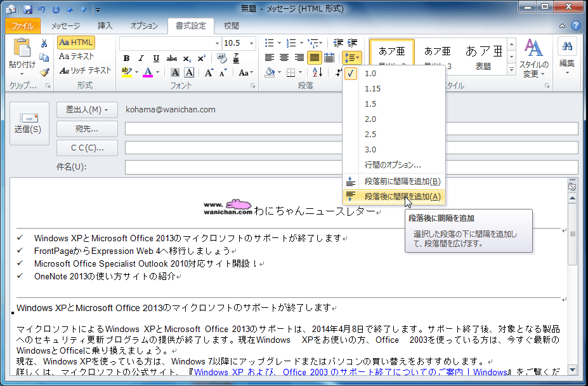Switch format to リッチ テキスト
This screenshot has height=386, width=588.
[x=86, y=70]
